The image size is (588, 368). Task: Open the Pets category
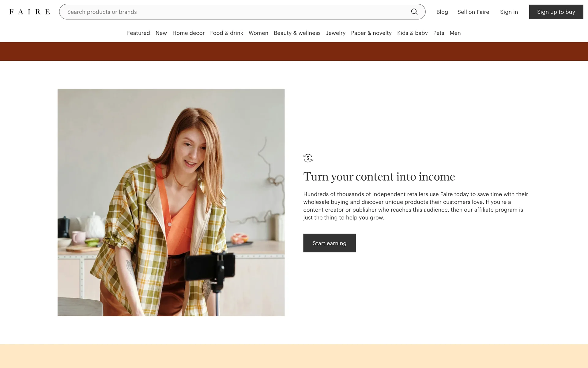tap(439, 33)
